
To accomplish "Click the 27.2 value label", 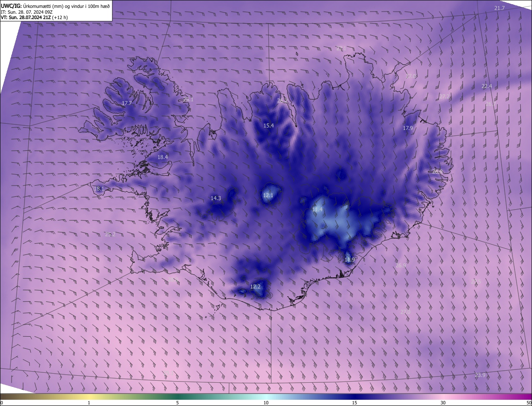I will 444,96.
